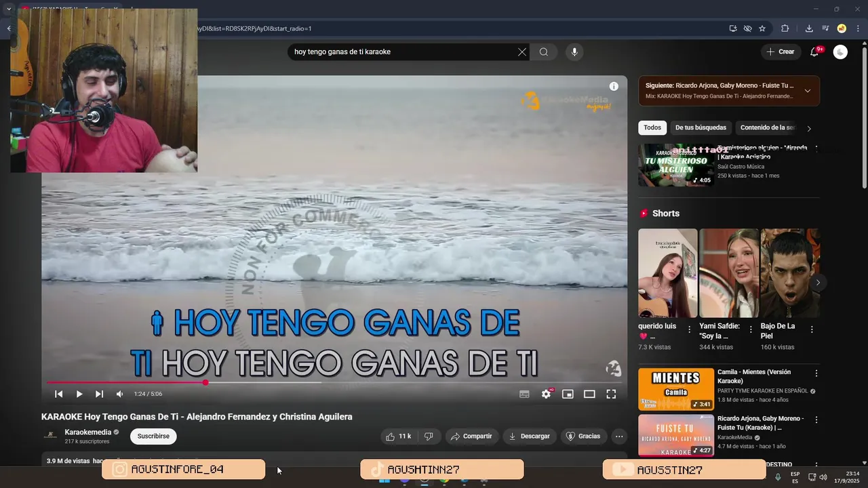Screen dimensions: 868x488
Task: Switch to theater mode
Action: click(589, 394)
